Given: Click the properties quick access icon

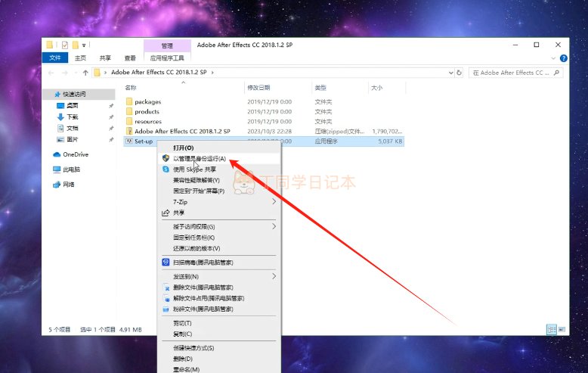Looking at the screenshot, I should click(x=65, y=45).
